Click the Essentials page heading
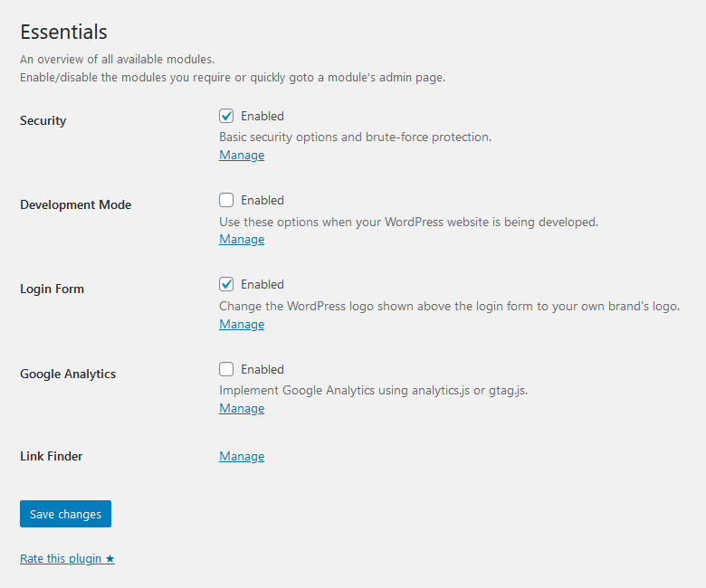Screen dimensions: 706x588 point(63,32)
